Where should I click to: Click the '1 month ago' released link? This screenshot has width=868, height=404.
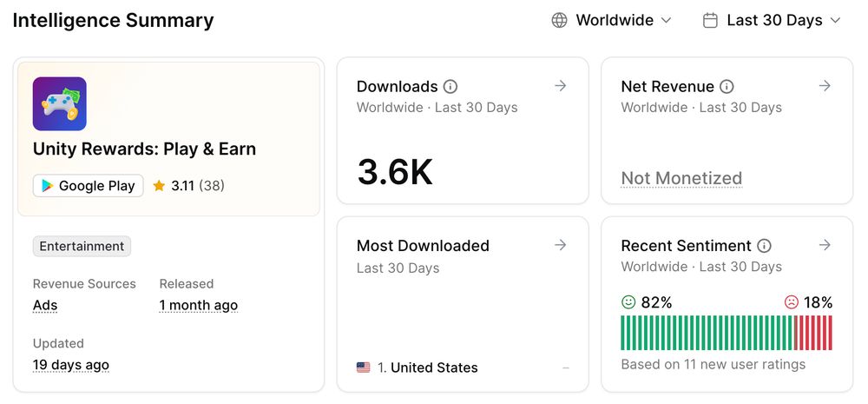coord(198,305)
